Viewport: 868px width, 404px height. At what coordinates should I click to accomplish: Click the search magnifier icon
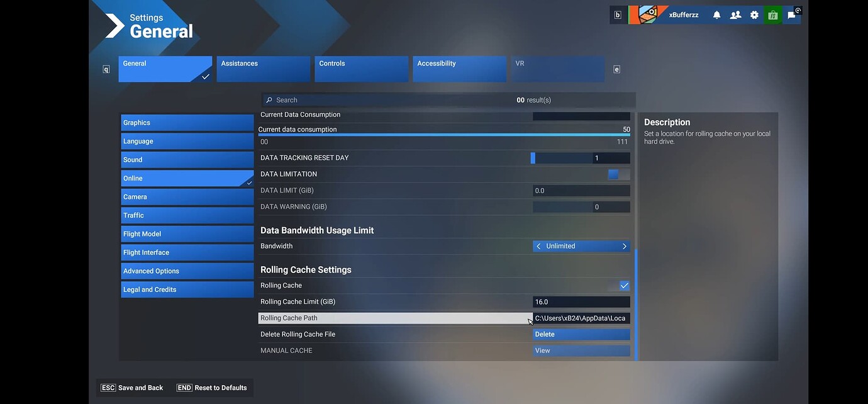(x=269, y=100)
